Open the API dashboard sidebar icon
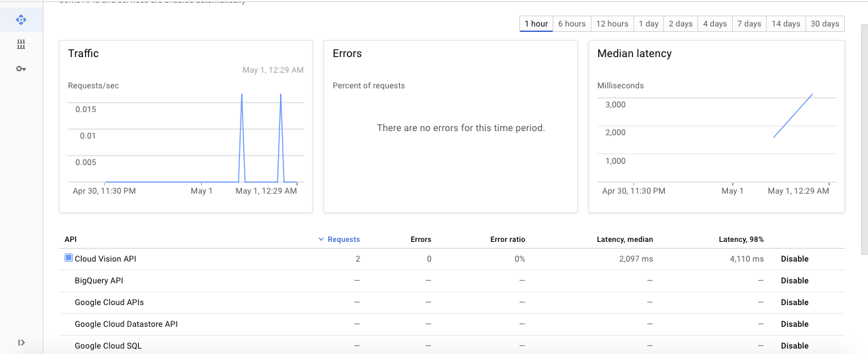Image resolution: width=868 pixels, height=354 pixels. point(21,20)
